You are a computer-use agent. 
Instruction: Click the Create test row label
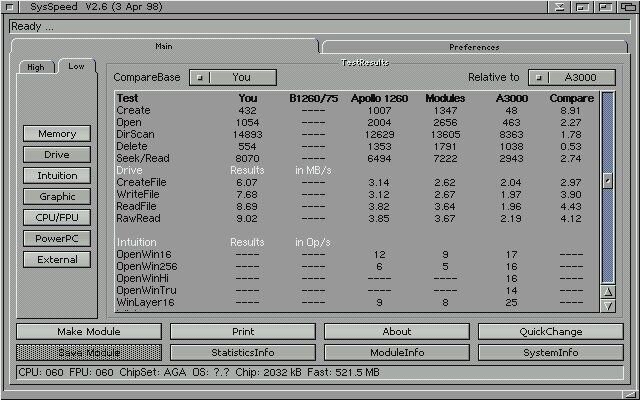[133, 110]
